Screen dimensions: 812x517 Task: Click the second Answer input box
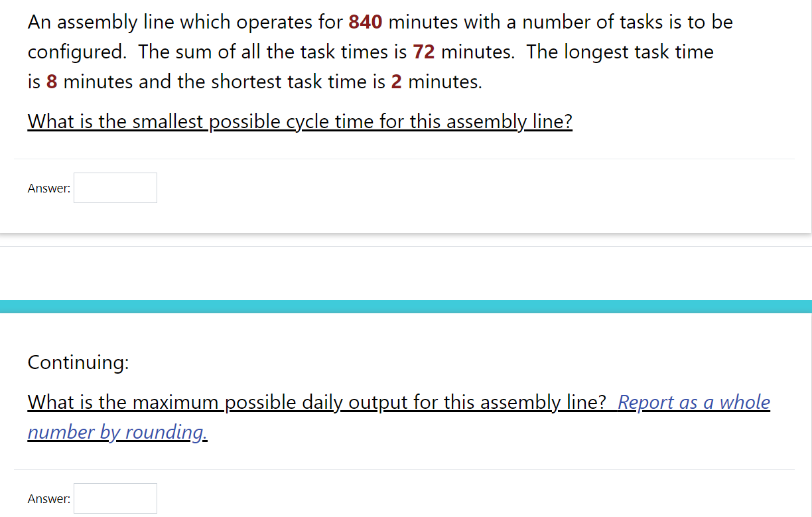[115, 498]
